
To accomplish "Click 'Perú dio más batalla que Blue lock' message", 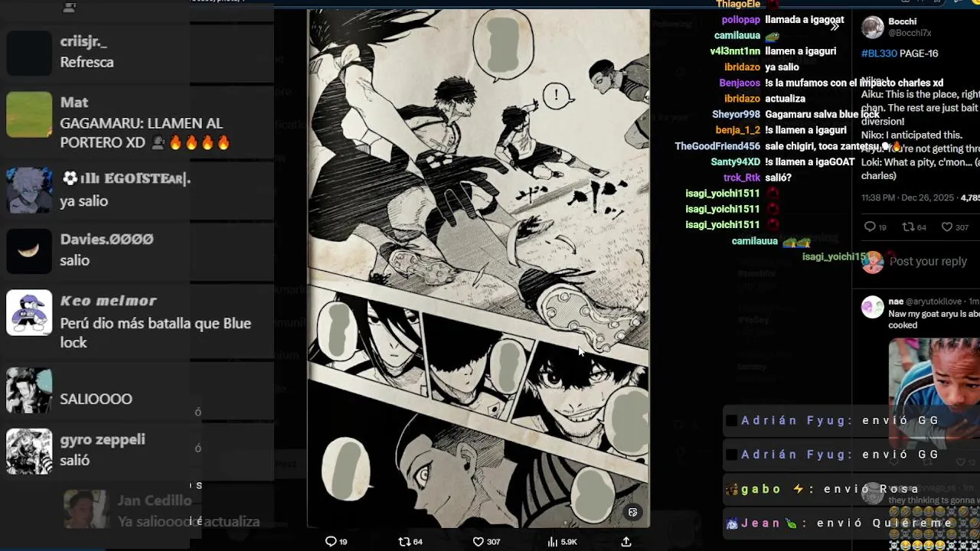I will [x=155, y=333].
